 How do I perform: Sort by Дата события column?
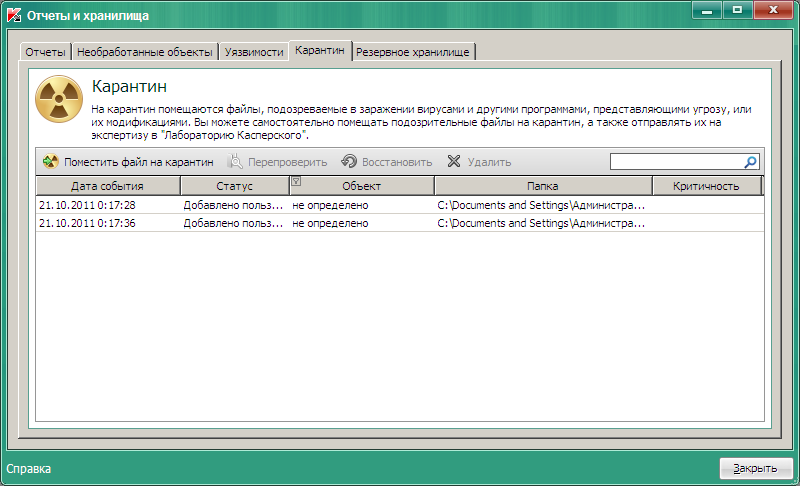108,186
